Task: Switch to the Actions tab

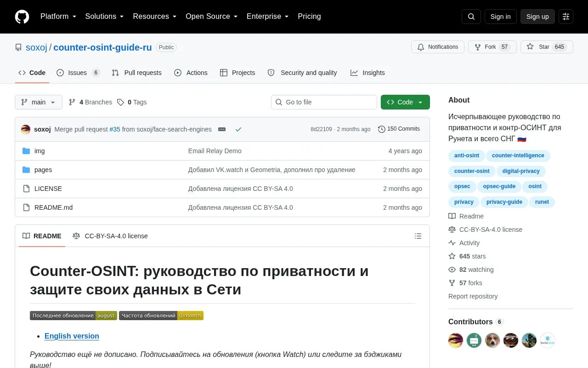Action: (x=191, y=73)
